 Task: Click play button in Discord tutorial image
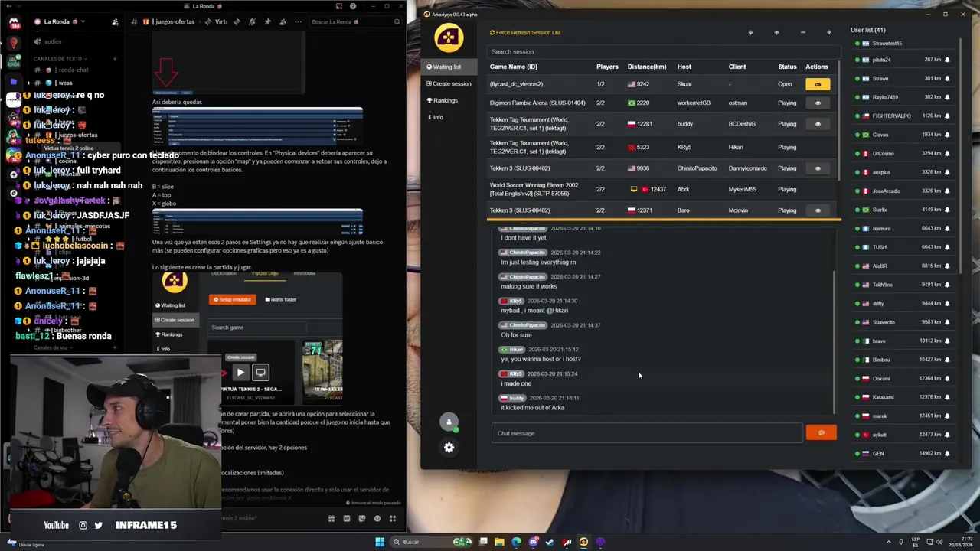tap(240, 373)
